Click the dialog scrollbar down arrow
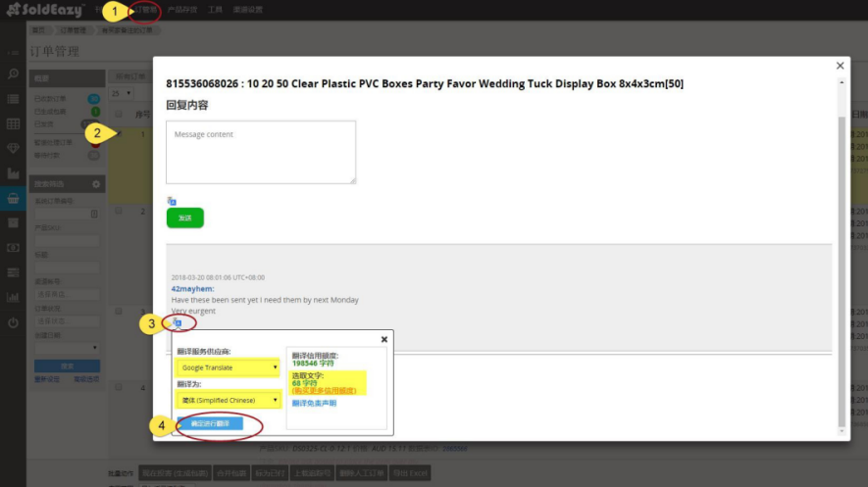This screenshot has width=868, height=487. 842,431
